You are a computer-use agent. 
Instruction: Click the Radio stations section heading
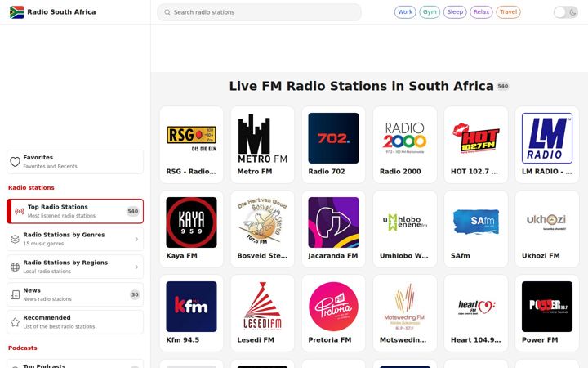(31, 187)
